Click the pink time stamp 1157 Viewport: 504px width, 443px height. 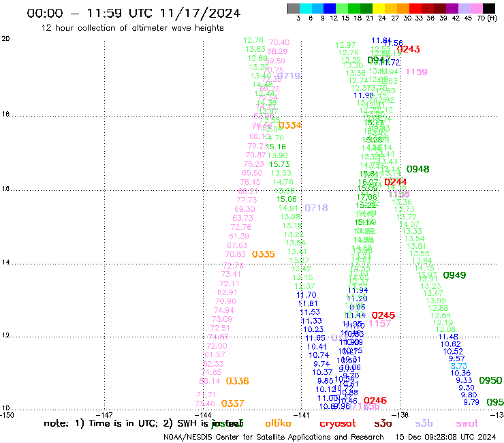(380, 323)
